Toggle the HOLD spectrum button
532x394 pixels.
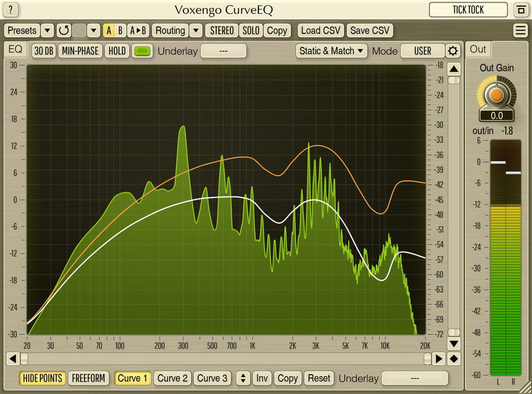pos(116,51)
